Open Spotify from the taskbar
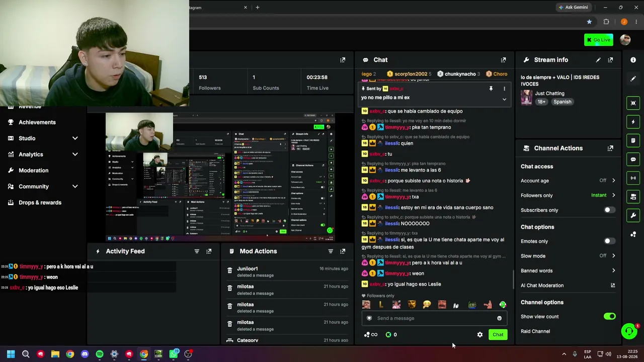This screenshot has height=362, width=644. [x=100, y=354]
